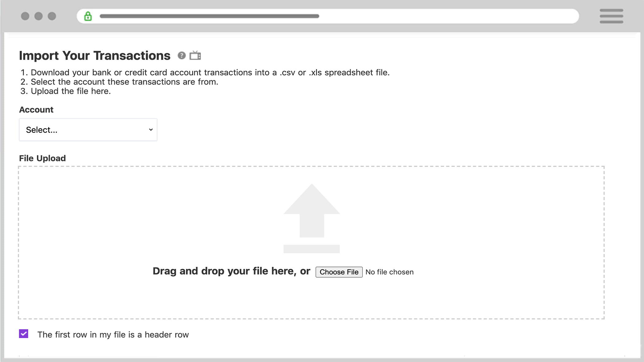Click the help question mark icon
This screenshot has width=644, height=362.
click(182, 55)
